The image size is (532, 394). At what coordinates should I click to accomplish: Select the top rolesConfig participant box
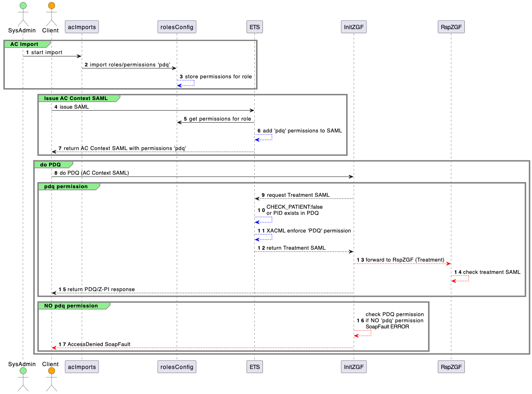[x=177, y=27]
